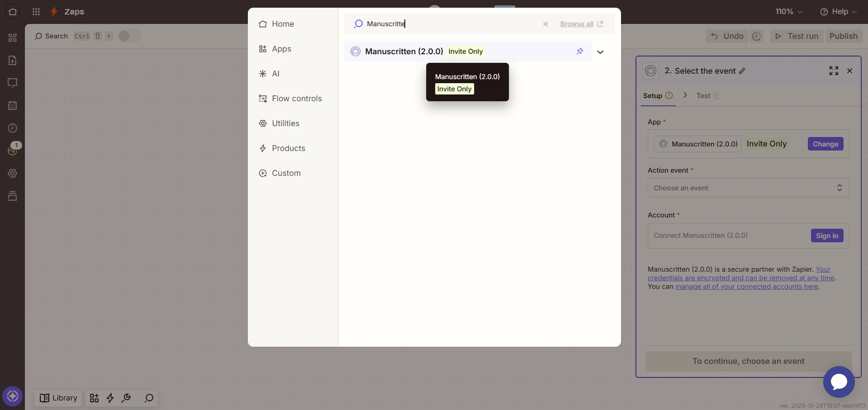Pin the Manuscritten (2.0.0) search result

tap(580, 51)
